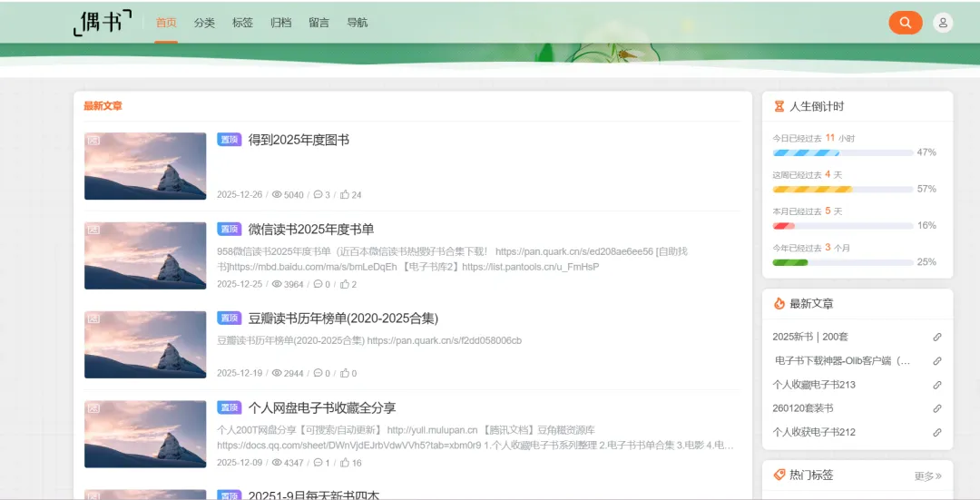Open sidebar link 260120套装书
Image resolution: width=980 pixels, height=500 pixels.
802,408
